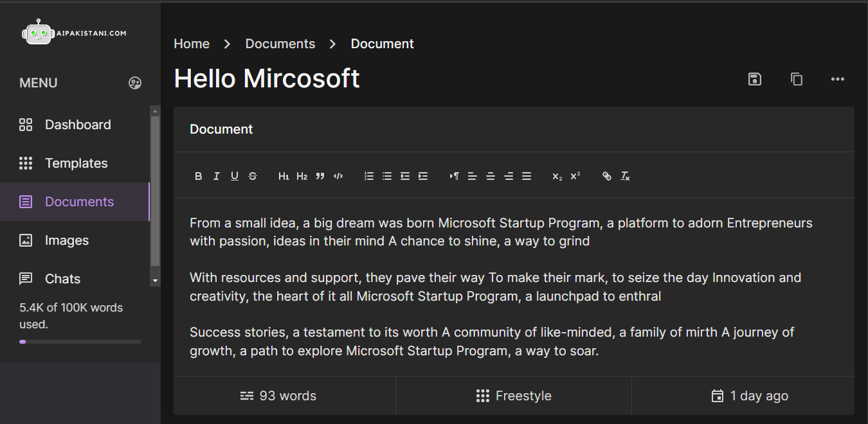
Task: Click the 1 day ago date
Action: (750, 396)
